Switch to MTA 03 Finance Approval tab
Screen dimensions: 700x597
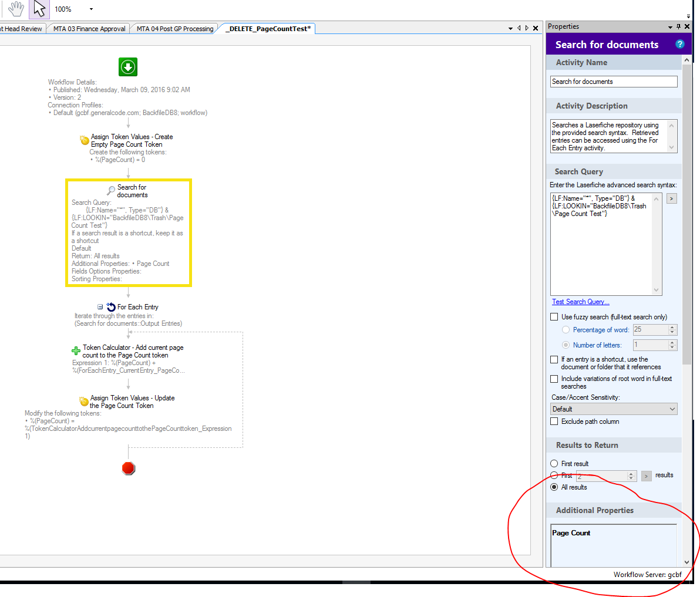tap(89, 29)
